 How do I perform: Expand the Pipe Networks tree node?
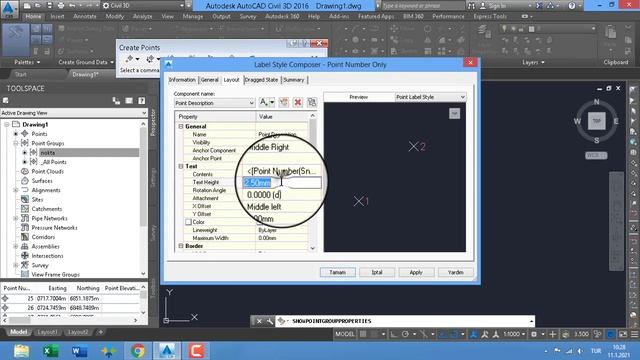[16, 218]
